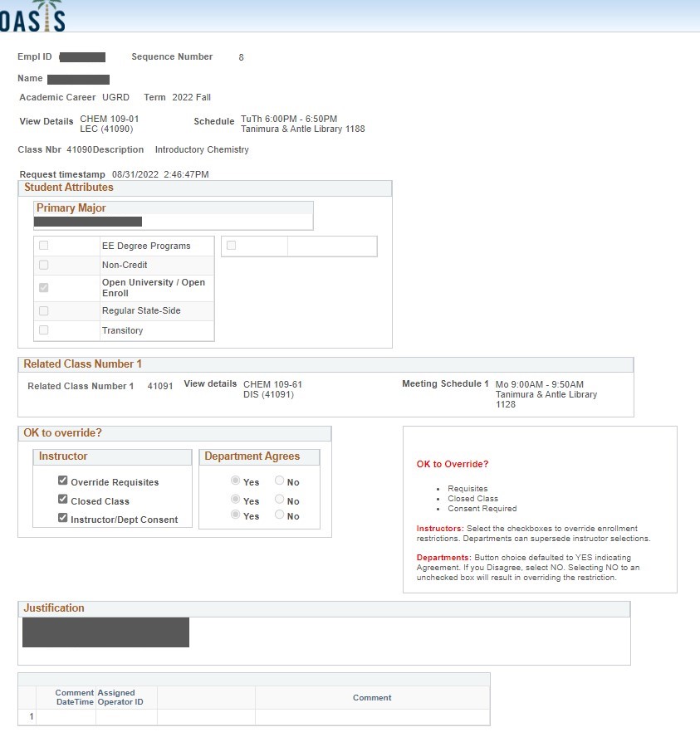
Task: Click the Comment cell in row 1
Action: 371,716
